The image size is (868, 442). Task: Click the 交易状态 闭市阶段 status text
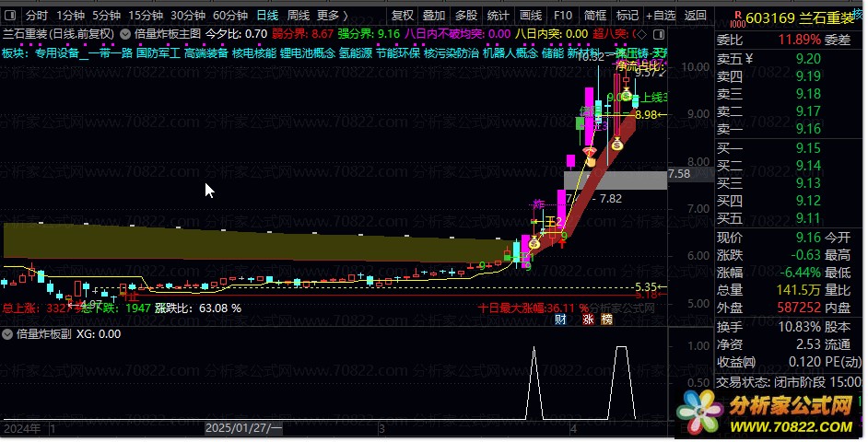pos(790,382)
